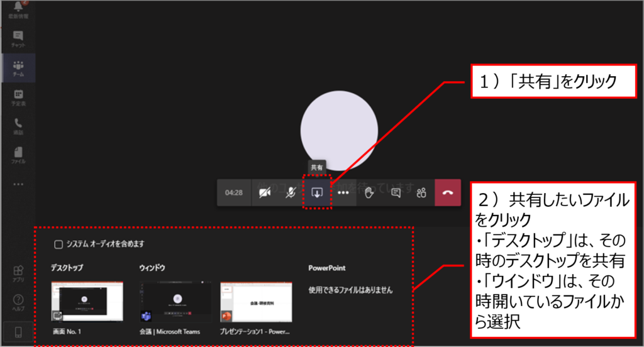Click the meeting timer 04:28

click(x=234, y=192)
